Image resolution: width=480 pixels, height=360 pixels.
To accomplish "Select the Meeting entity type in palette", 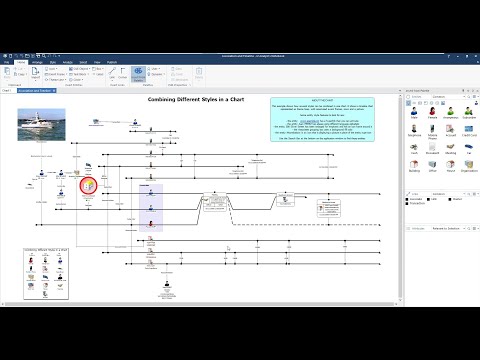I will pyautogui.click(x=450, y=149).
